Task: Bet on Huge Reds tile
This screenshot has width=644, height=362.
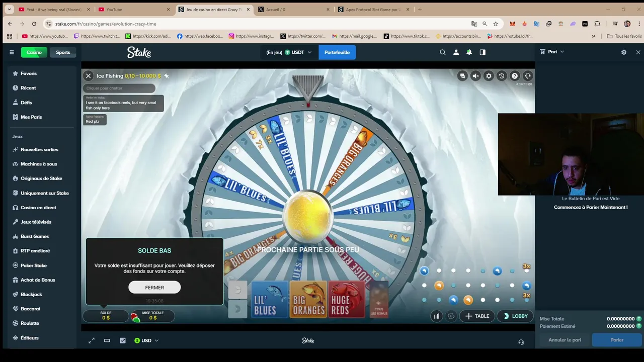Action: pos(347,299)
